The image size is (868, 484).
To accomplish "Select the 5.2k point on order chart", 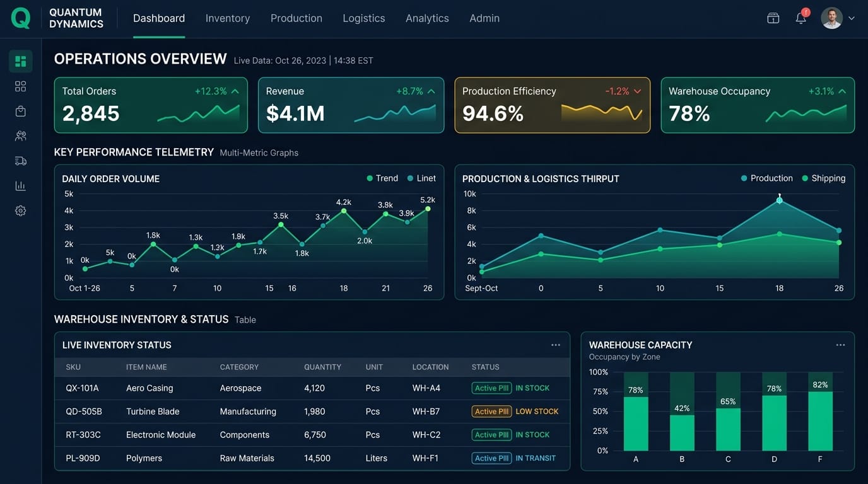I will [x=428, y=209].
